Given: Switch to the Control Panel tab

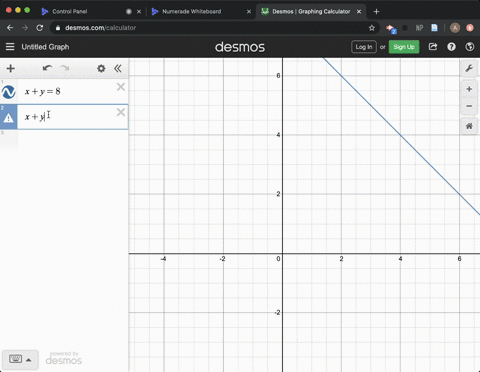Looking at the screenshot, I should (70, 11).
